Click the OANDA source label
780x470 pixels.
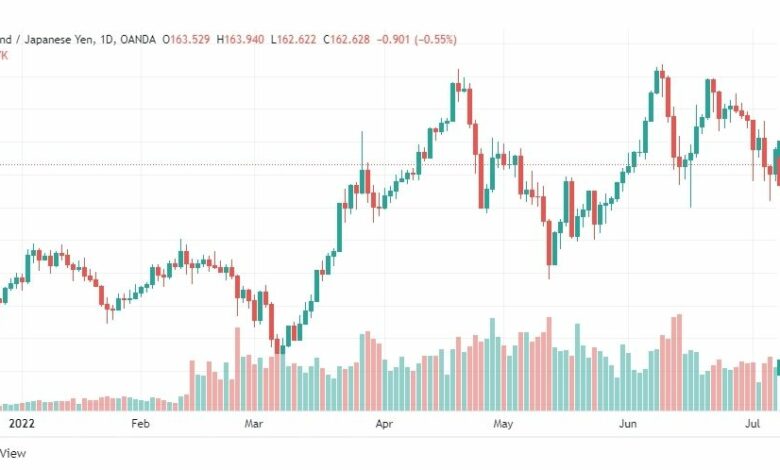coord(138,39)
